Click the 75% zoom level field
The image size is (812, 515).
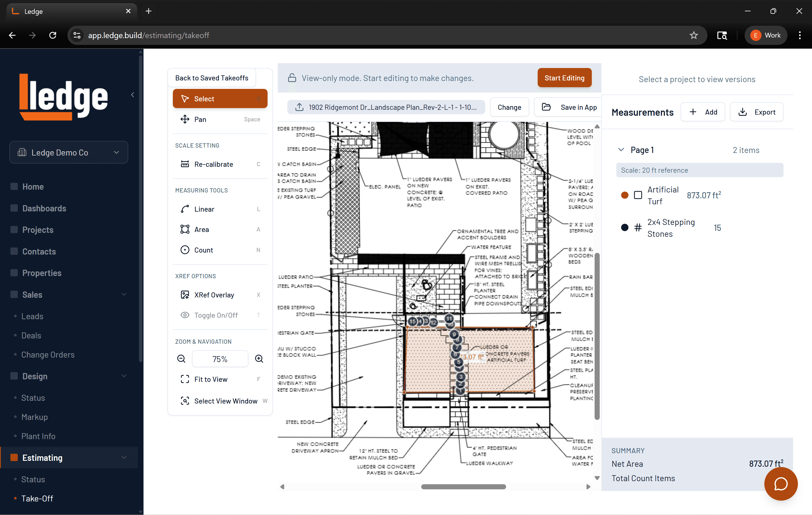[x=220, y=359]
